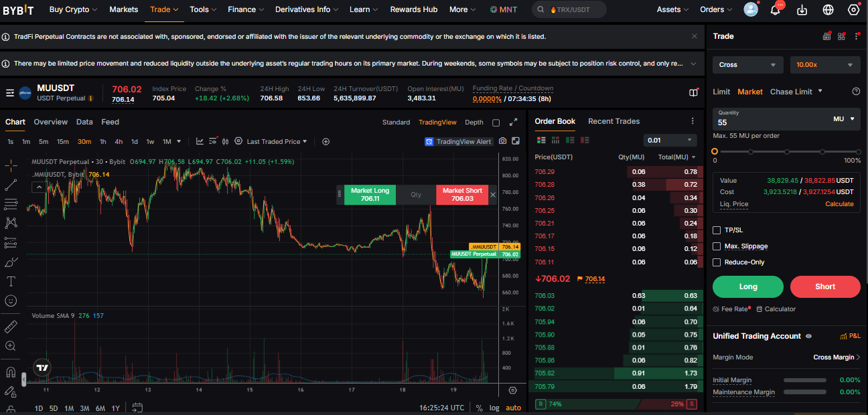Open the trade panel calculator-sheet icon

(826, 36)
